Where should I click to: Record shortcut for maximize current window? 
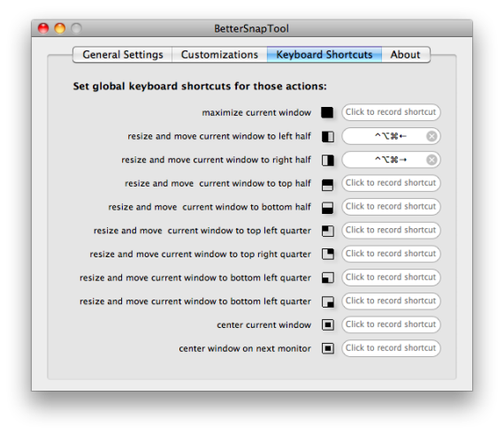tap(391, 112)
